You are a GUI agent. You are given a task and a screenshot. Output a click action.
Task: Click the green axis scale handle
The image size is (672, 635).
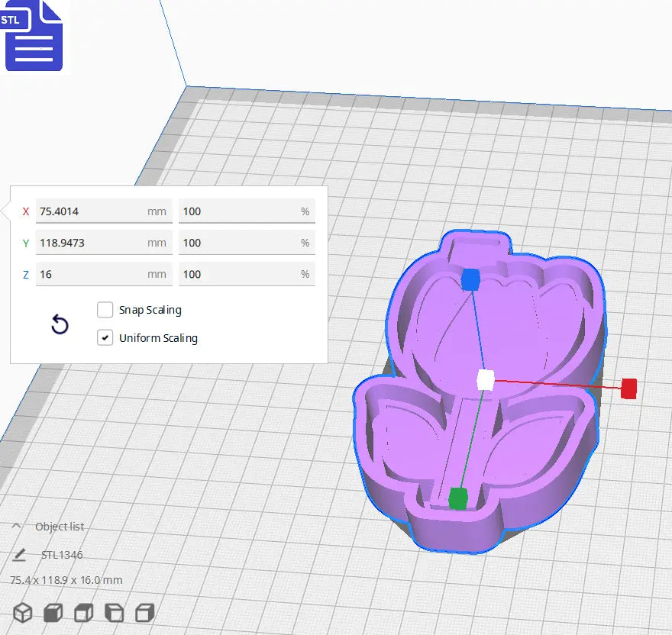point(459,496)
